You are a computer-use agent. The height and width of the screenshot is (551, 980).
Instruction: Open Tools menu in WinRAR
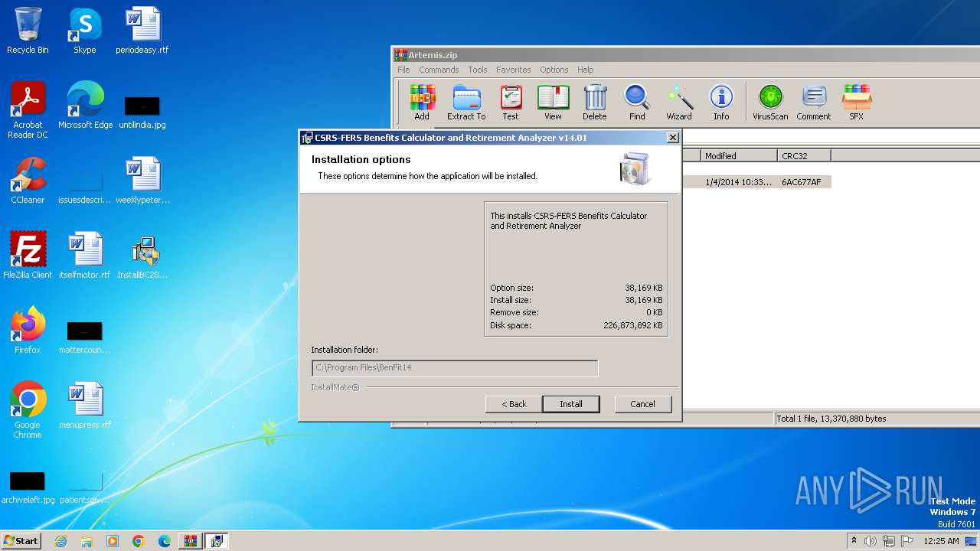478,70
